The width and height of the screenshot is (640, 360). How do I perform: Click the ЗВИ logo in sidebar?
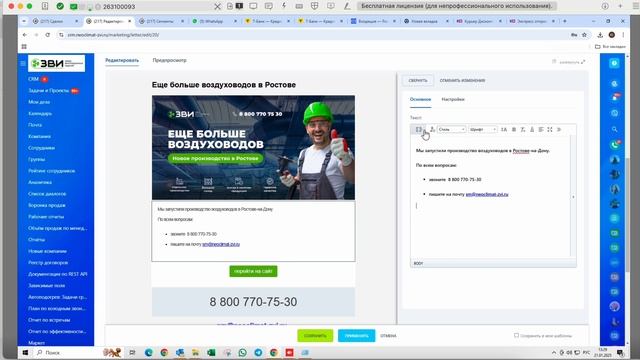click(x=57, y=63)
